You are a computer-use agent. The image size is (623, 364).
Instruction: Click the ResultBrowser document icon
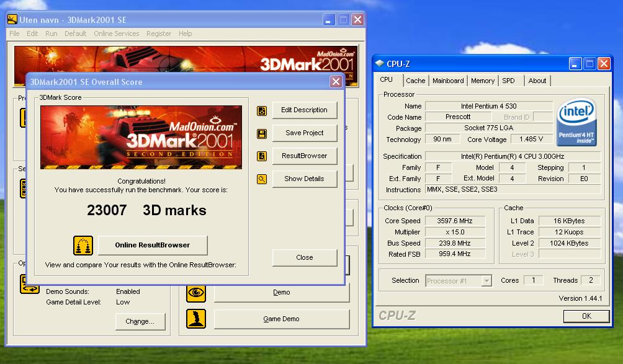262,156
